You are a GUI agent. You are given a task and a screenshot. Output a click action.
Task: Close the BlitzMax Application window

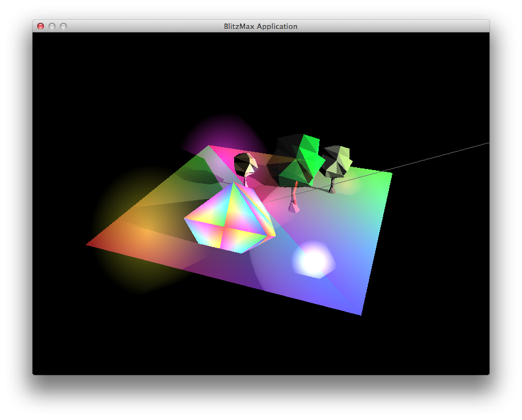pos(41,26)
